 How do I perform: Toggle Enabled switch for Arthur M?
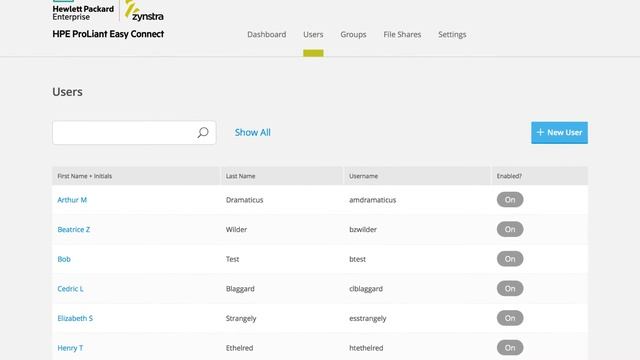510,200
